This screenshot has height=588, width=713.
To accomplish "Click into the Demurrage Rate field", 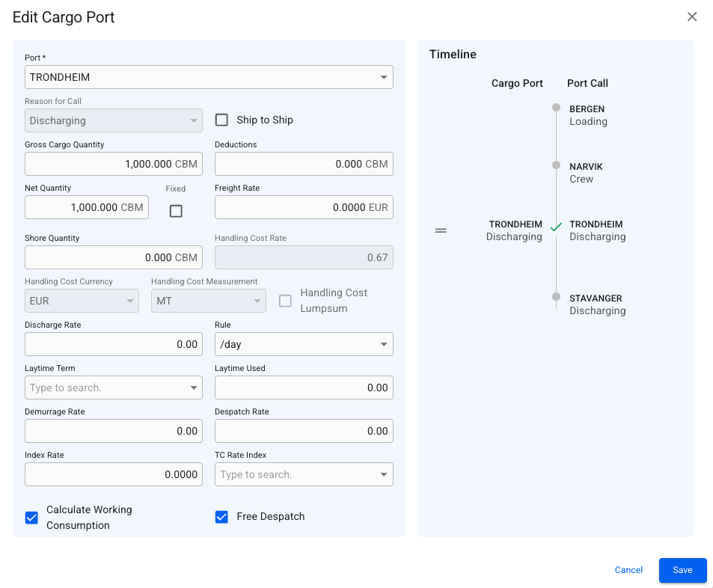I will 113,431.
